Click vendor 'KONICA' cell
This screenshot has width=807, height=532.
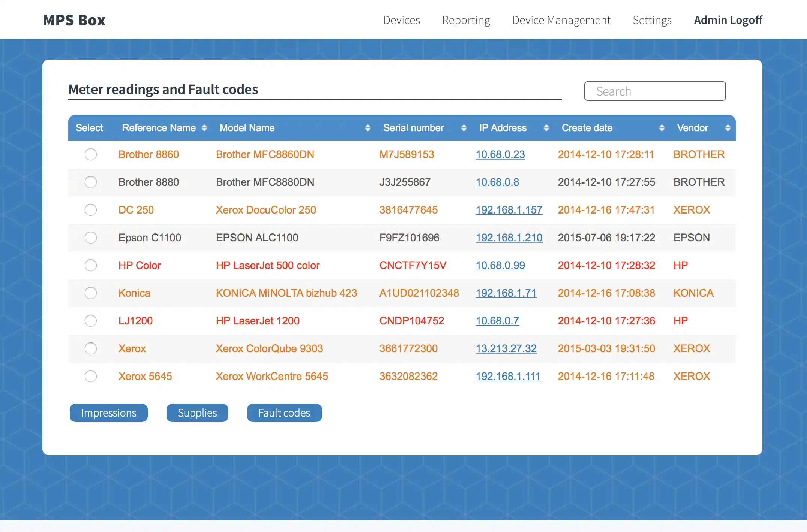coord(693,293)
